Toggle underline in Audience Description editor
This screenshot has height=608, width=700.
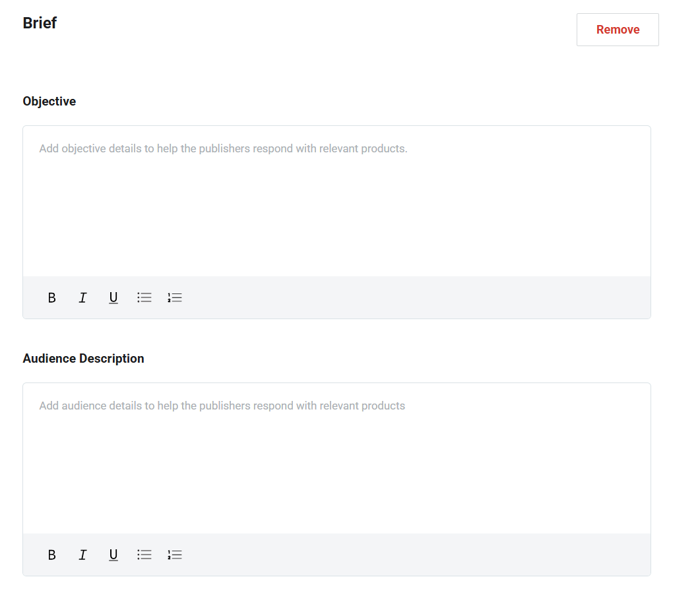tap(113, 555)
